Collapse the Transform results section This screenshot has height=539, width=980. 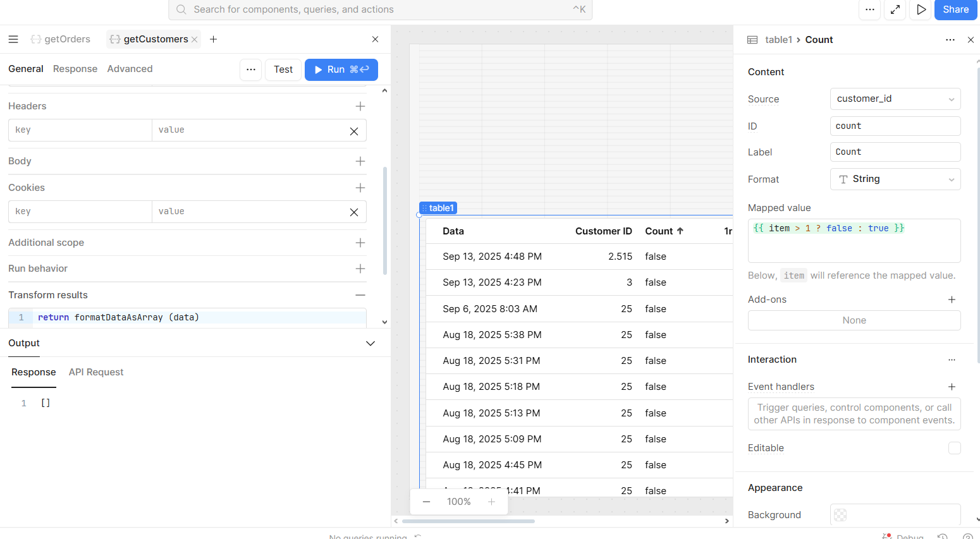pos(360,295)
